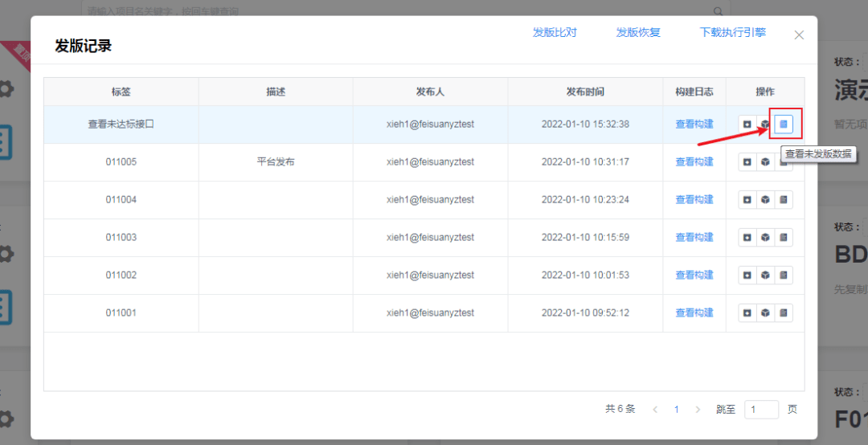Click cube package icon in 011005 row
The image size is (868, 445).
765,162
